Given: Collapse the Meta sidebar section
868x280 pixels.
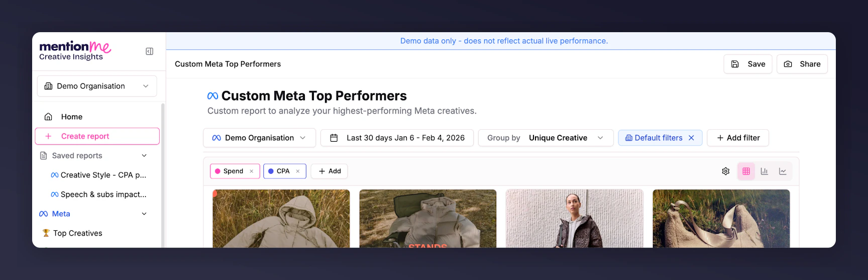Looking at the screenshot, I should click(144, 214).
